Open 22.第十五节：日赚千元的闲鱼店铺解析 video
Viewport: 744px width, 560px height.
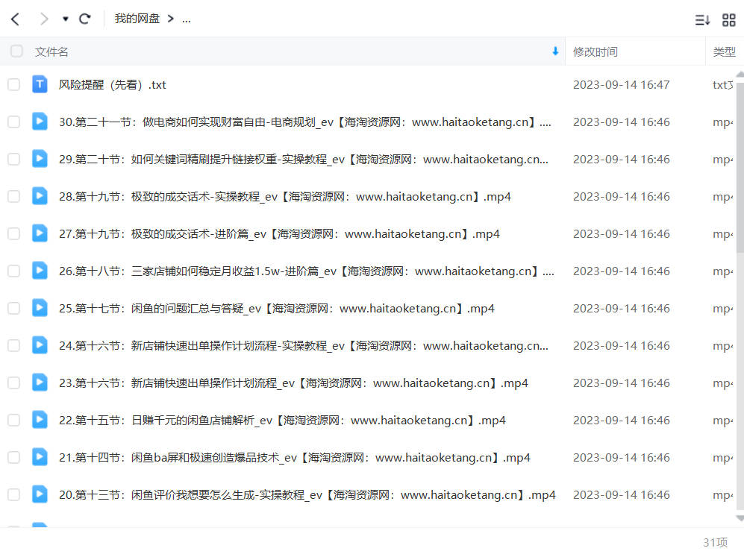(282, 420)
